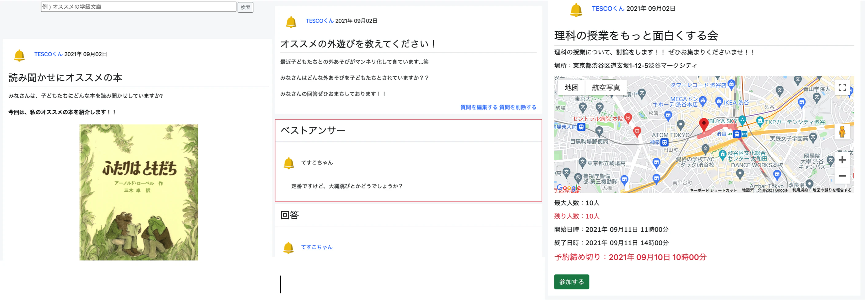Viewport: 868px width, 302px height.
Task: Click 残り人数：10人 text
Action: click(x=577, y=216)
